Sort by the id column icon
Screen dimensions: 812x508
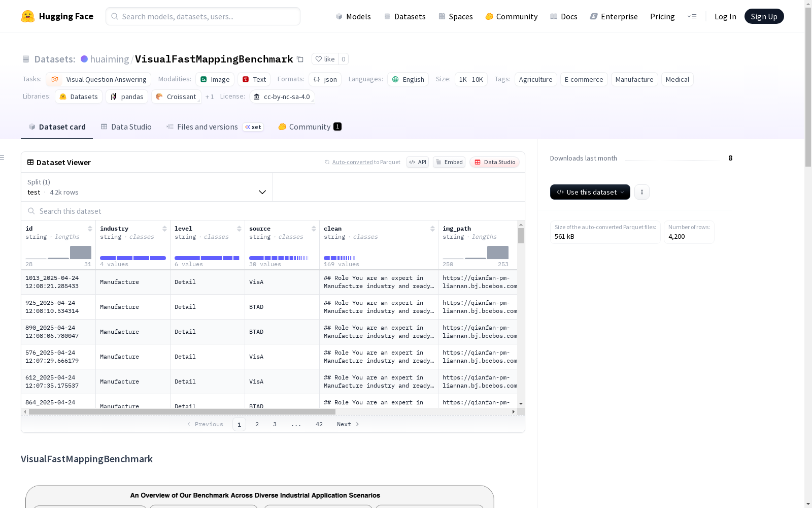[x=90, y=229]
